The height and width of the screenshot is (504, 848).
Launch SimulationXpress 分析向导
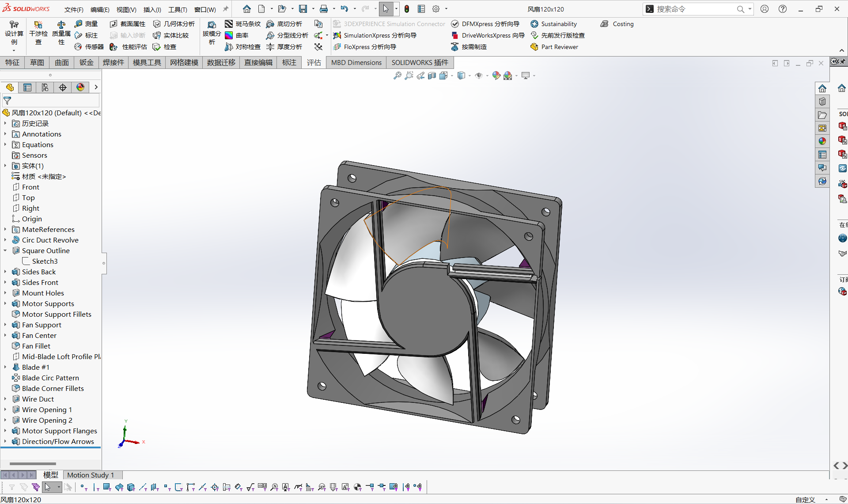click(375, 35)
